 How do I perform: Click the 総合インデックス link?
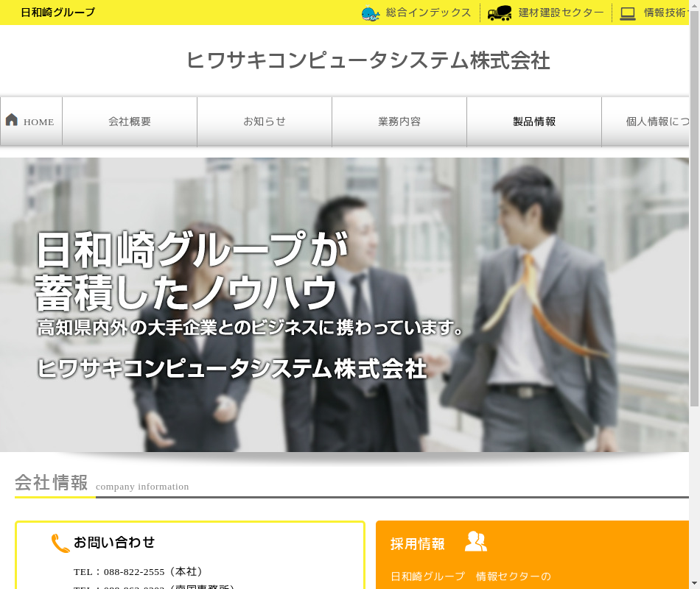[x=428, y=13]
